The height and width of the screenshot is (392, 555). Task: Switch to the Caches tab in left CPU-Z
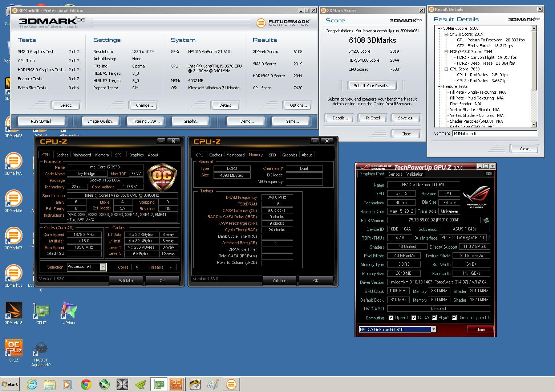[62, 155]
